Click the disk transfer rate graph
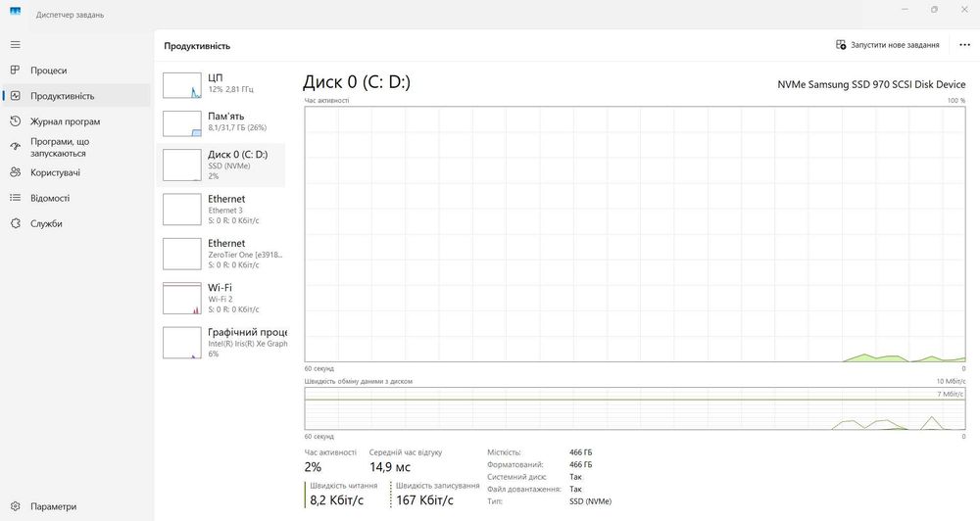 tap(635, 408)
